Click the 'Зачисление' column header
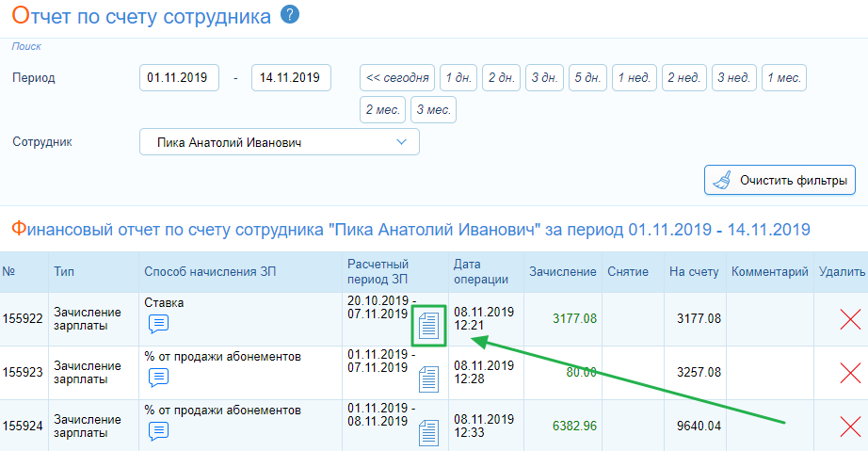868x451 pixels. [x=562, y=271]
